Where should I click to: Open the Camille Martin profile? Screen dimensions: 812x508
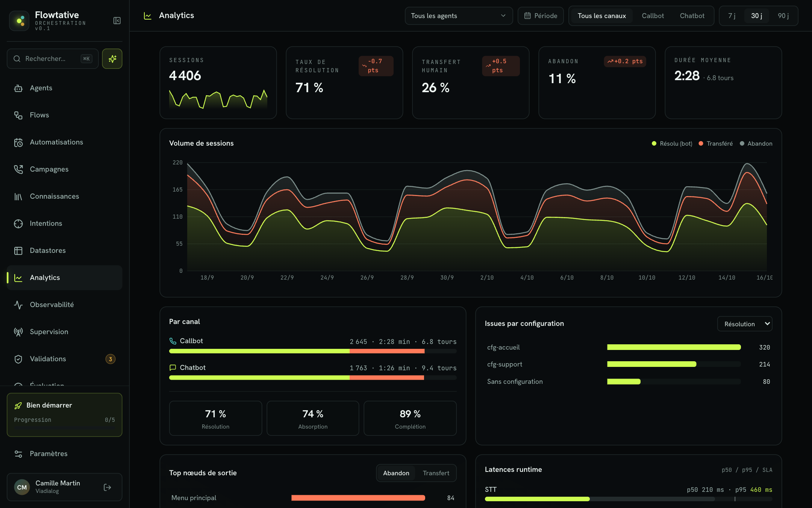65,487
